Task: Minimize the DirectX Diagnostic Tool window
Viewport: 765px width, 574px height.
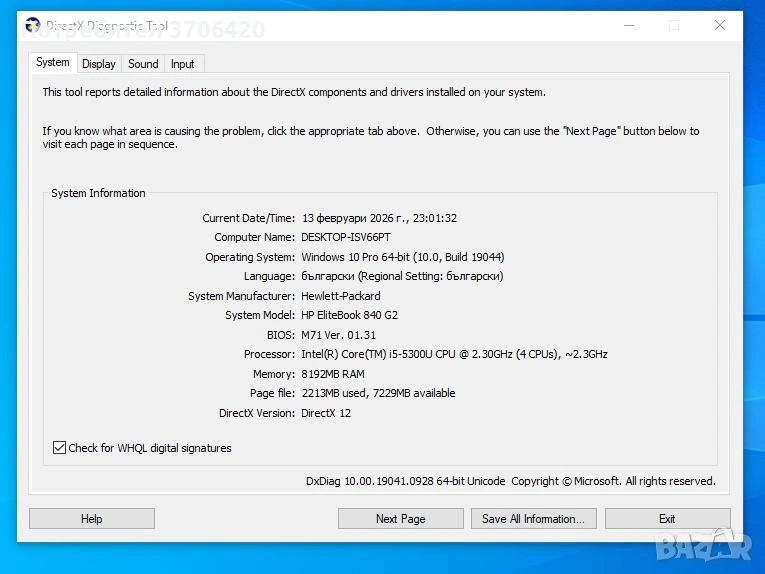Action: pos(628,26)
